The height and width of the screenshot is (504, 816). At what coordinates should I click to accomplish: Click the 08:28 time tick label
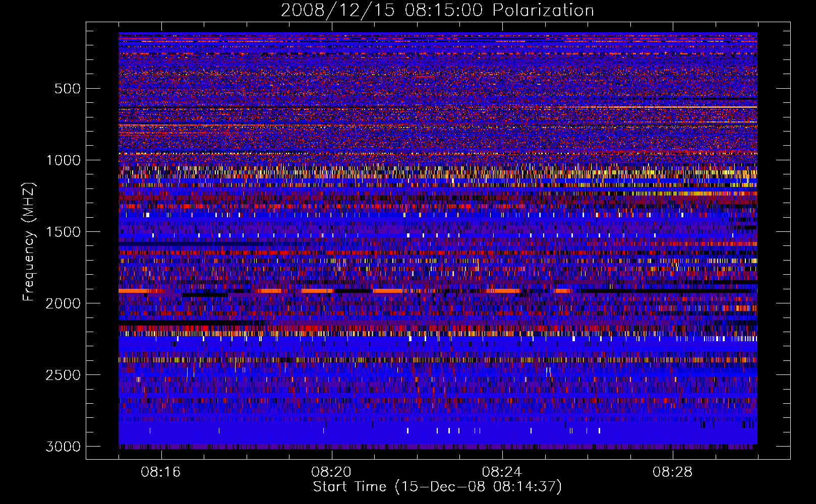(672, 472)
